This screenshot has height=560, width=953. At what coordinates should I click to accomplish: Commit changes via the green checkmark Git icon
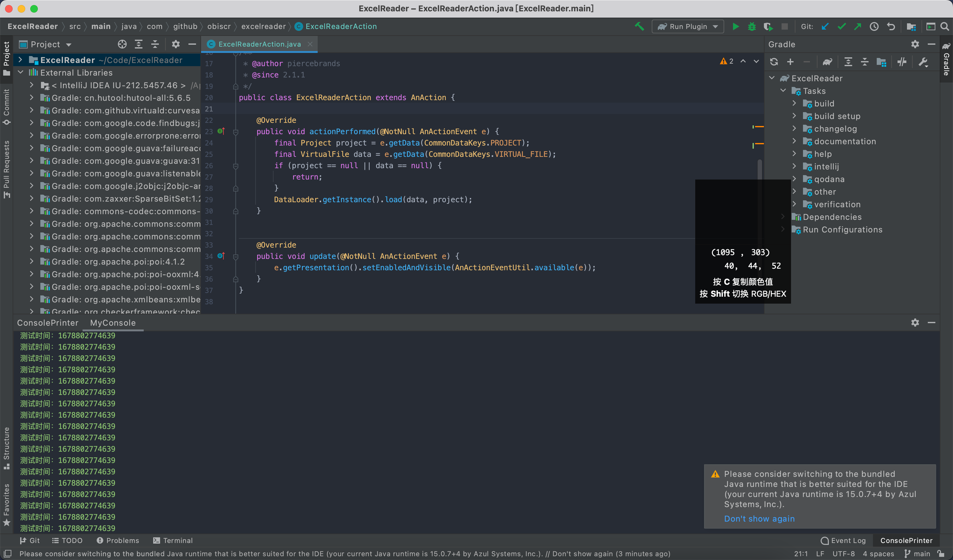point(841,26)
